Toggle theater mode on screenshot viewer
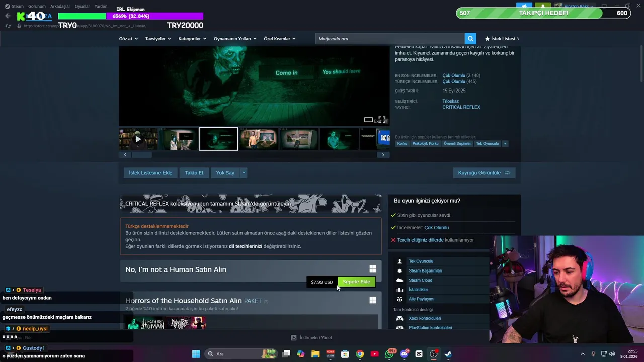The width and height of the screenshot is (644, 362). pos(368,120)
